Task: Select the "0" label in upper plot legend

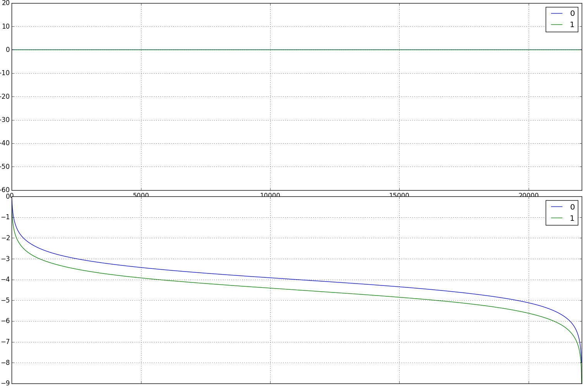Action: [572, 14]
